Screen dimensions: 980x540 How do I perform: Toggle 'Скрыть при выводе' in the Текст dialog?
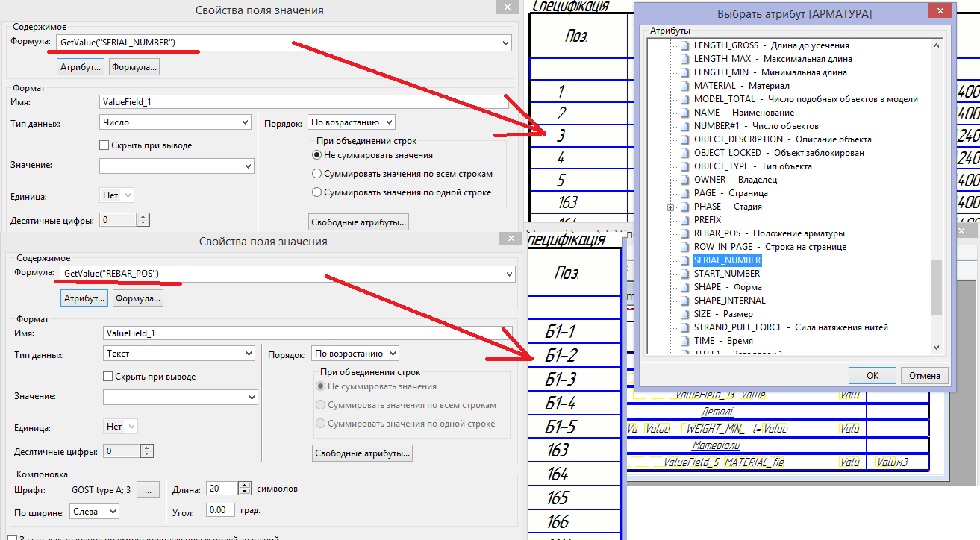(109, 377)
